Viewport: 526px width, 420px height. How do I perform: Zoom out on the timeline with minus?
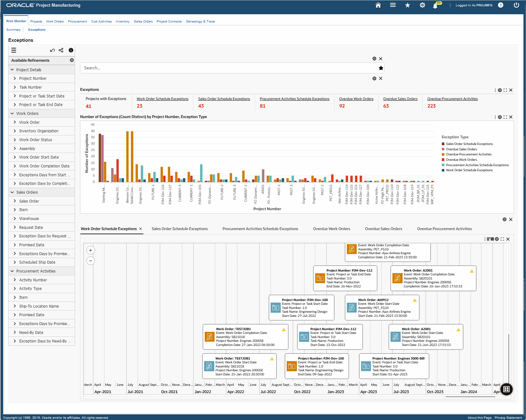(91, 261)
